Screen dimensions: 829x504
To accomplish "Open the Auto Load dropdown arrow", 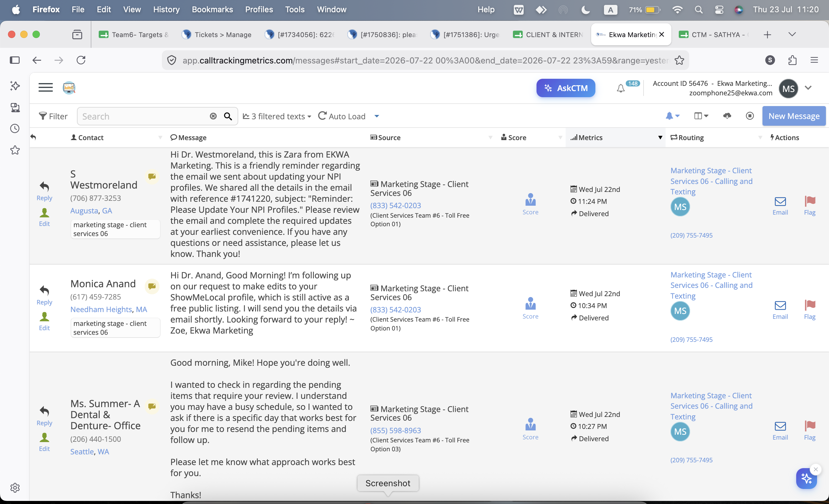I will tap(376, 116).
